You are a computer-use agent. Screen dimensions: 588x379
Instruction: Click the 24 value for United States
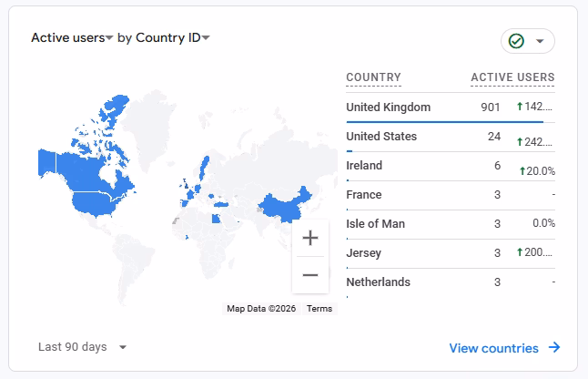[x=494, y=137]
